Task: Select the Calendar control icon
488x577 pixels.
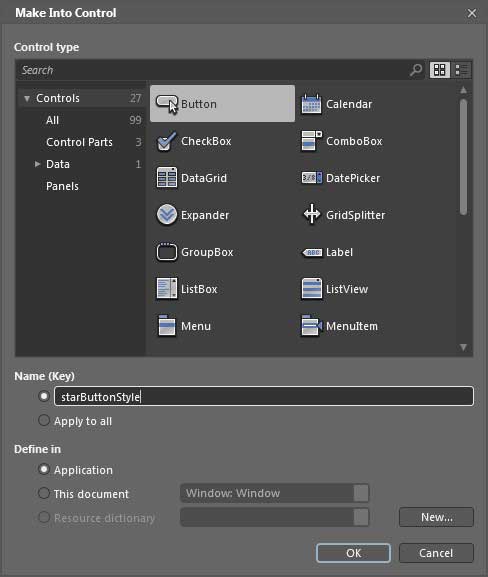Action: tap(311, 104)
